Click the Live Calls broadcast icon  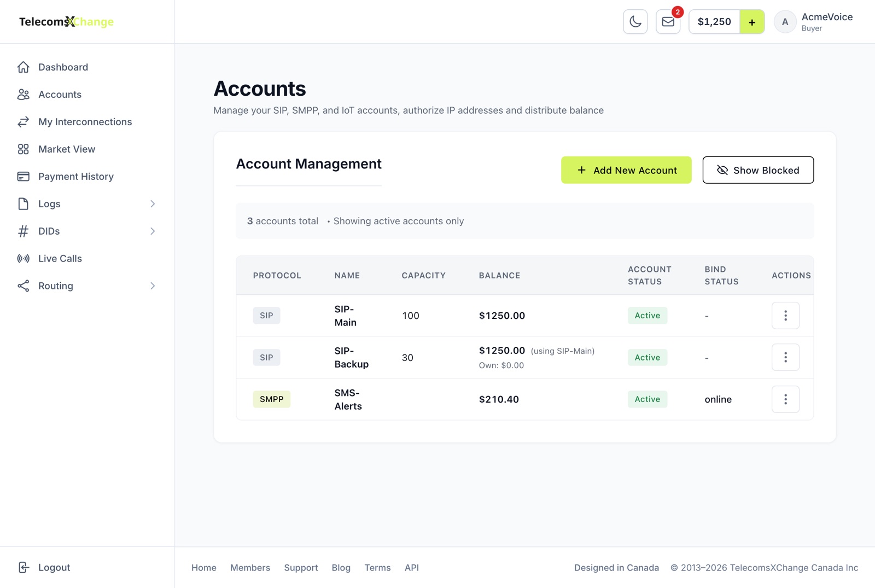coord(23,259)
